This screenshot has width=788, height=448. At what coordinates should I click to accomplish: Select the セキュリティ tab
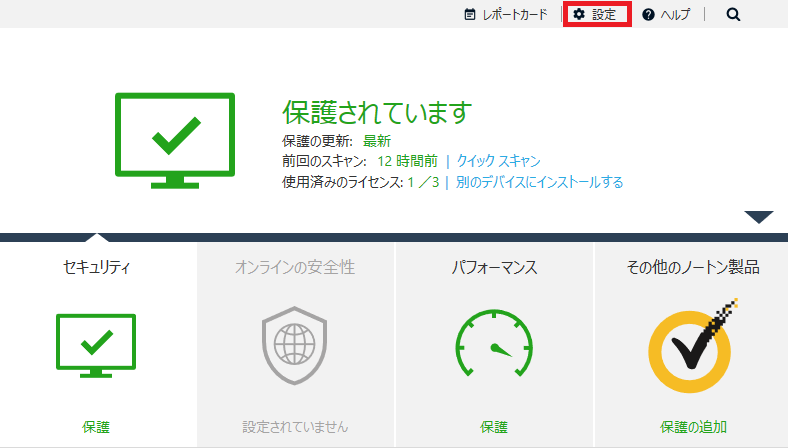tap(96, 267)
